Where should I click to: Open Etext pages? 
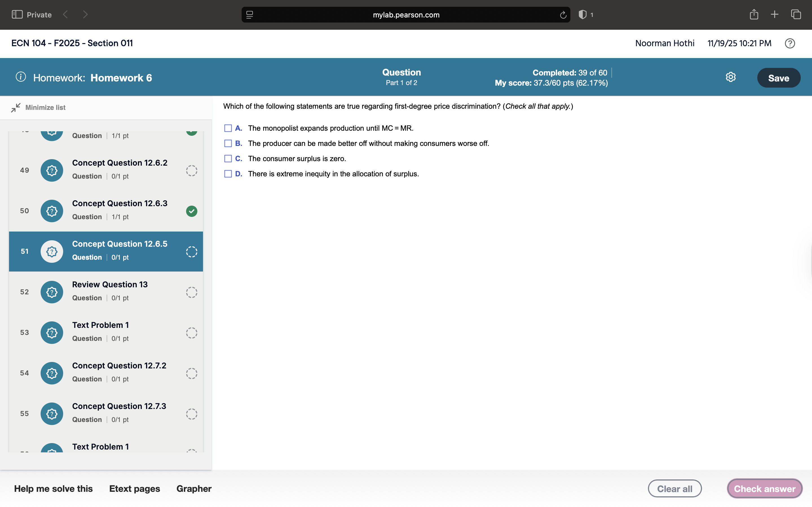click(134, 489)
